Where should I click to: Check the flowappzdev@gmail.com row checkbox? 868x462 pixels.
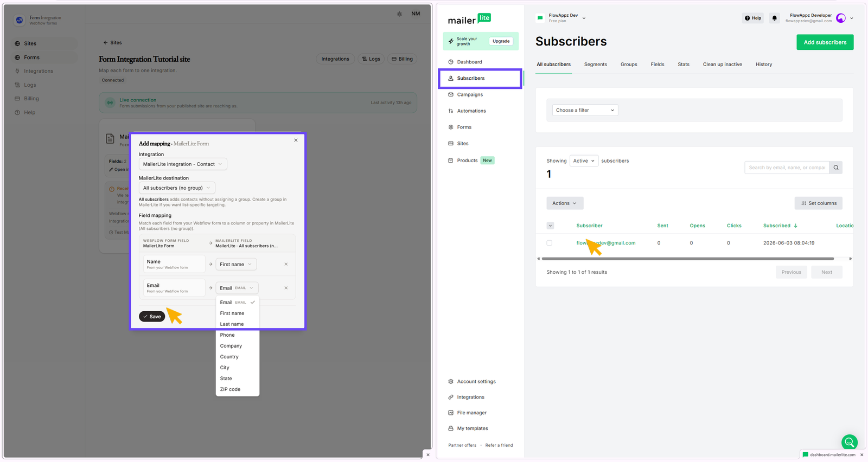(549, 243)
